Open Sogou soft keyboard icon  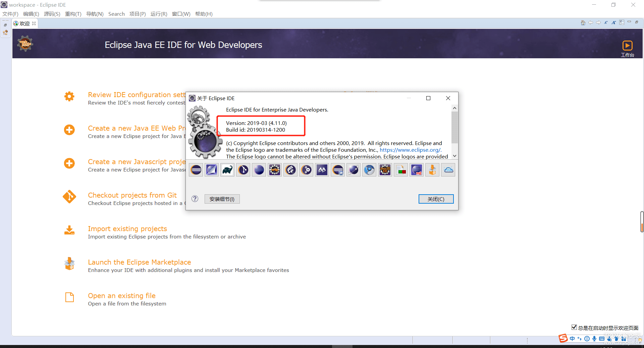[602, 339]
